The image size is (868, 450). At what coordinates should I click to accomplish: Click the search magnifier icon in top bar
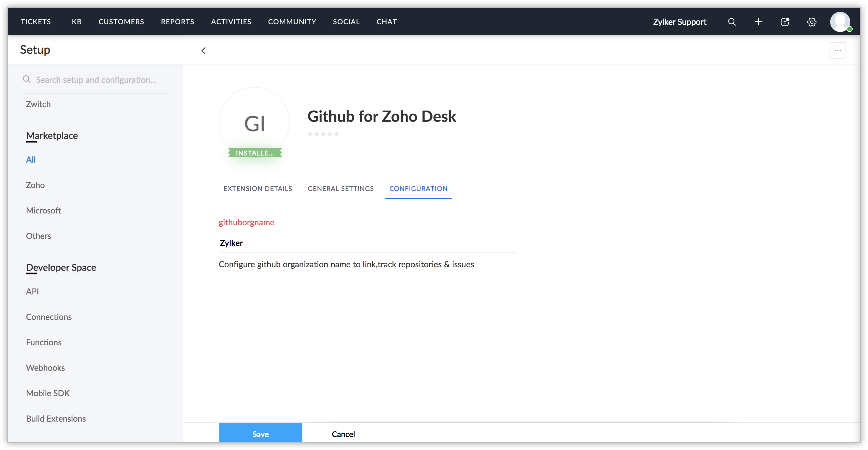point(731,22)
